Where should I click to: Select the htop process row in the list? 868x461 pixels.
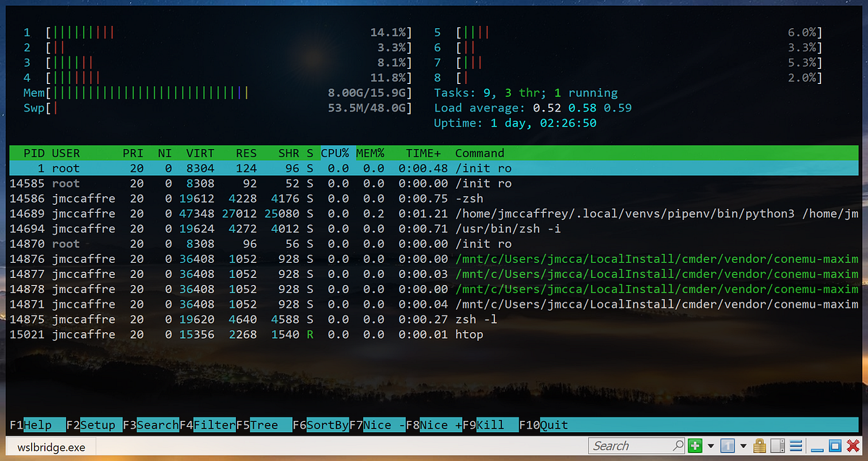[x=217, y=334]
